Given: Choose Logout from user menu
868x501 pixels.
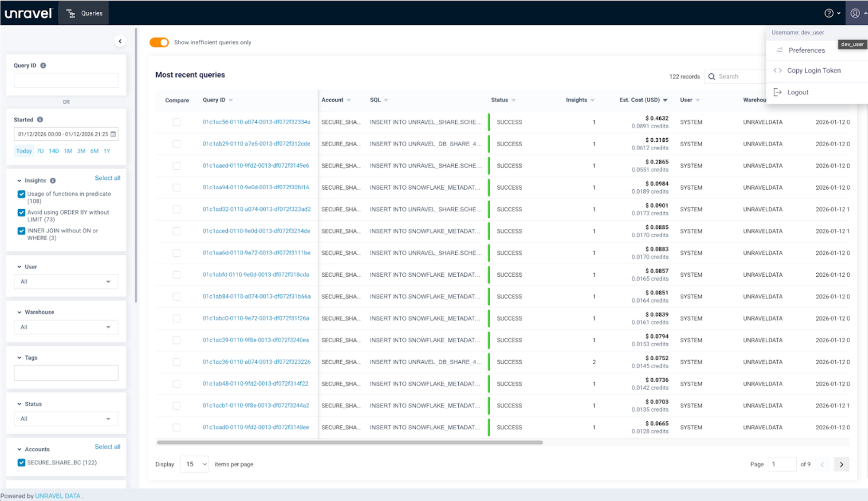Looking at the screenshot, I should tap(797, 92).
